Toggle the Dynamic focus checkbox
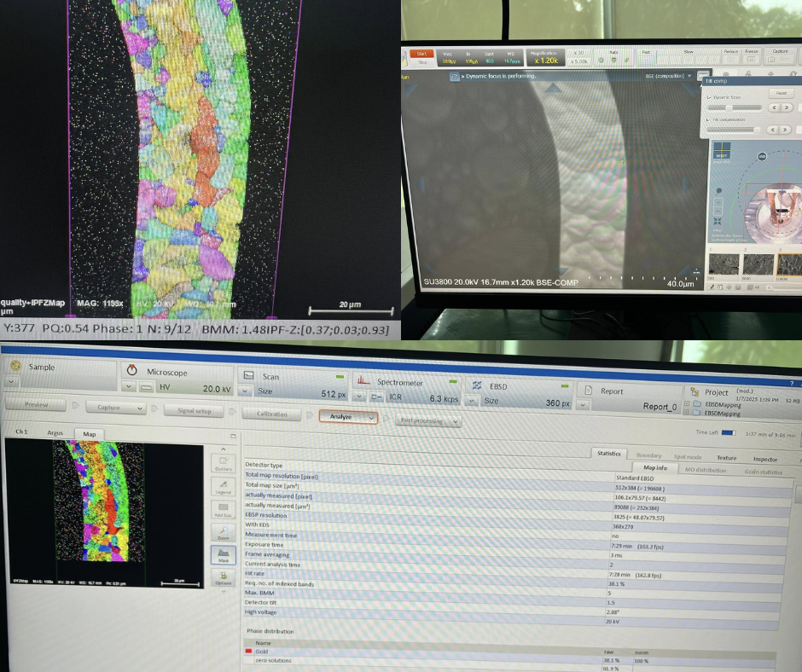Image resolution: width=802 pixels, height=672 pixels. [x=709, y=97]
